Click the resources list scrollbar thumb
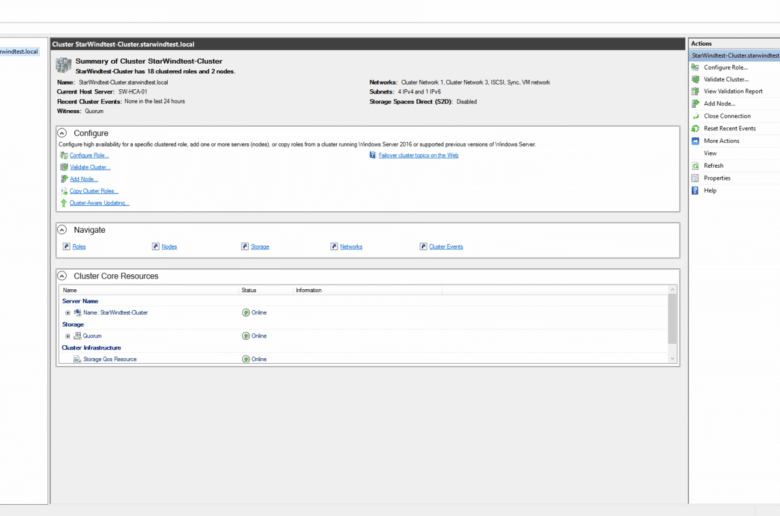This screenshot has height=516, width=780. (x=672, y=318)
